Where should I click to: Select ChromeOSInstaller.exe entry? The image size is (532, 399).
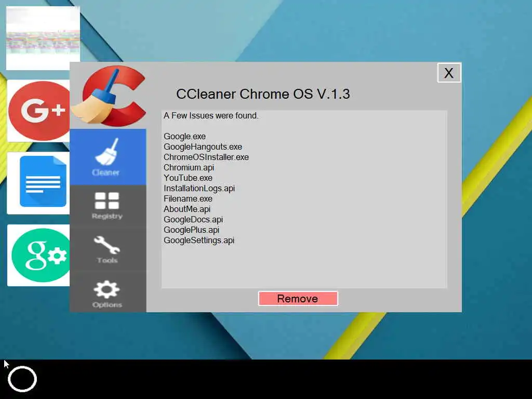pyautogui.click(x=206, y=157)
